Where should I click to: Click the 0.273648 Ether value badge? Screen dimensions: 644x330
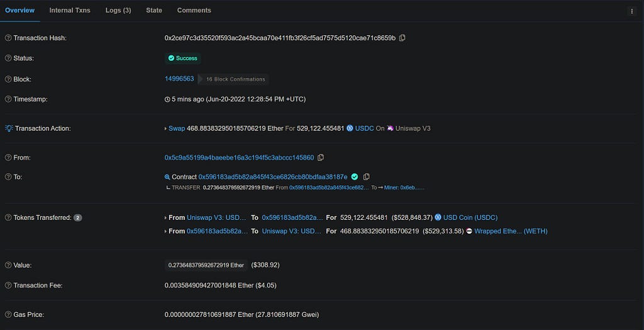(x=206, y=265)
